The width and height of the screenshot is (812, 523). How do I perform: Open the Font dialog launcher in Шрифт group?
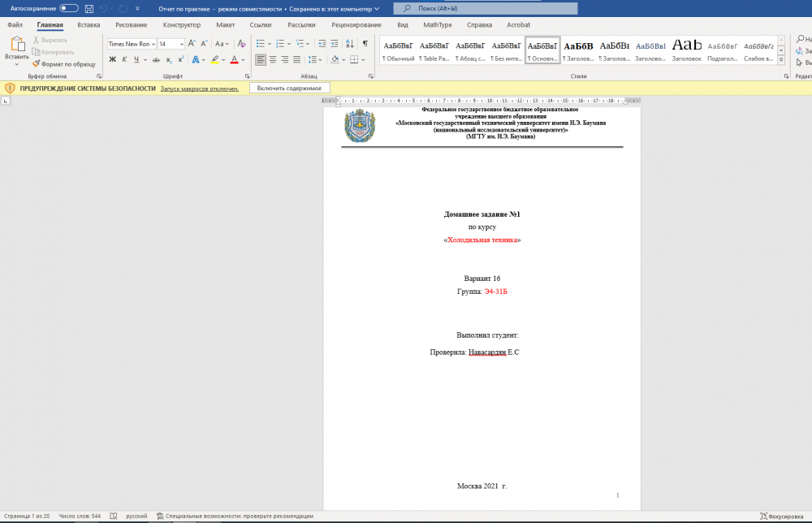247,76
